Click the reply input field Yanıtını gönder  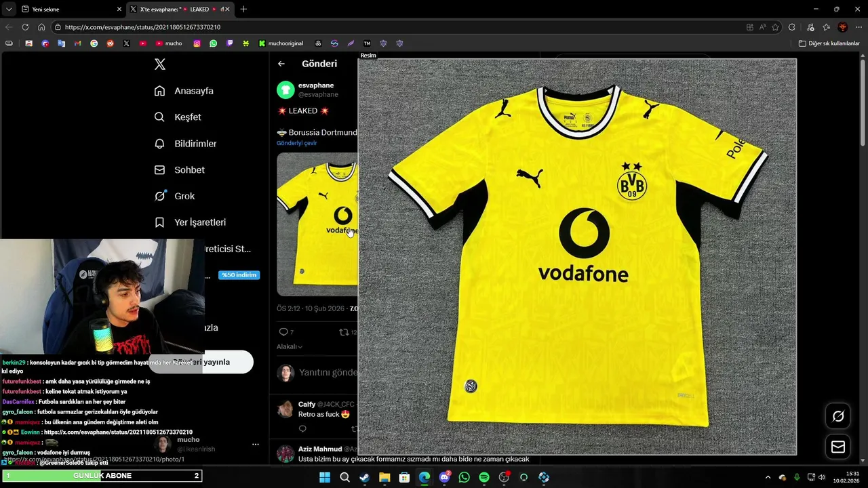click(328, 372)
